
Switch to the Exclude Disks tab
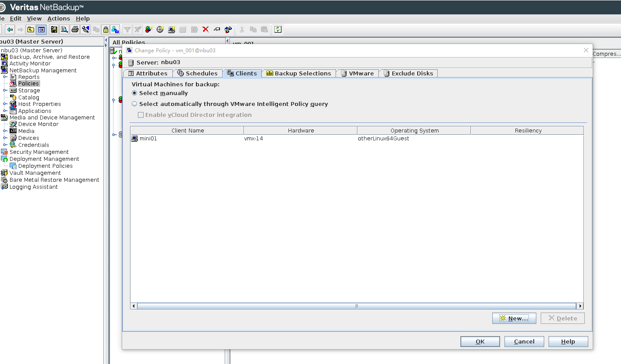[408, 74]
